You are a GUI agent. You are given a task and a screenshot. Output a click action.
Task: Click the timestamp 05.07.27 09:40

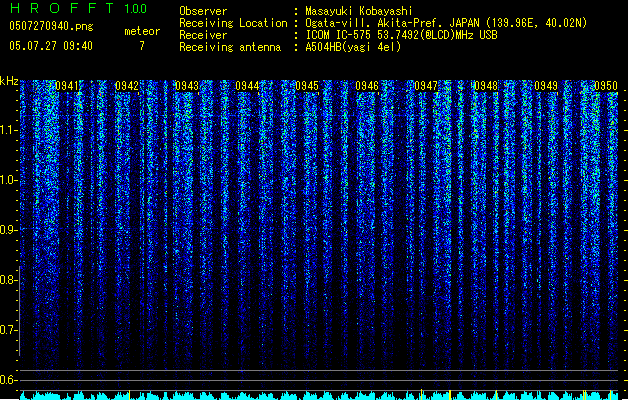(x=51, y=46)
